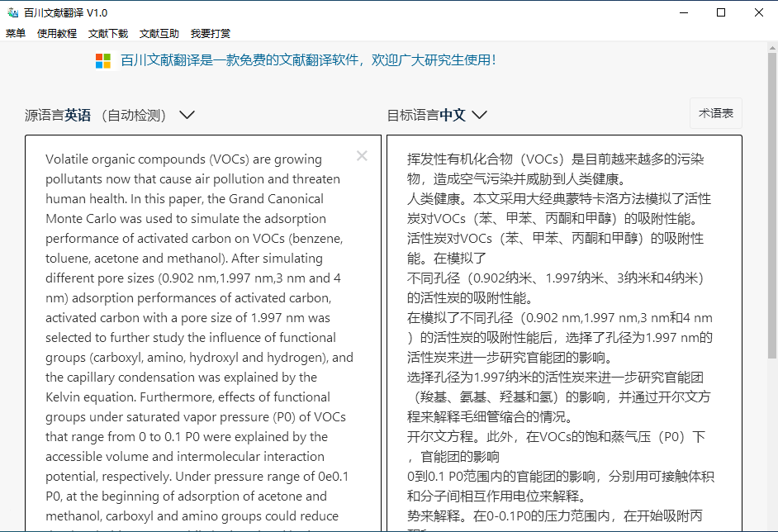Open the 文献下载 download menu
The image size is (778, 532).
coord(107,33)
